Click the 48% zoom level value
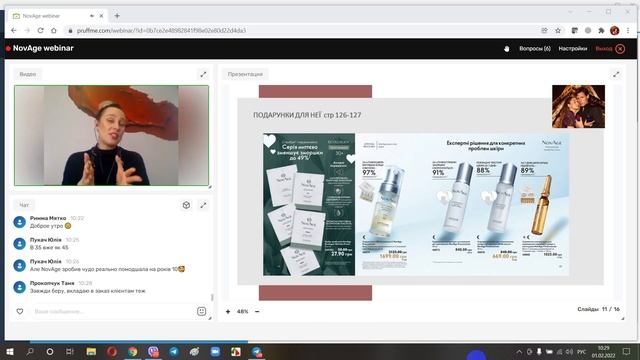 pos(242,311)
